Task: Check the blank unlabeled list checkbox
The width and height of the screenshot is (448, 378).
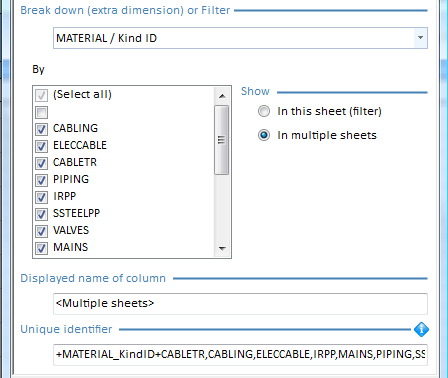Action: [41, 112]
